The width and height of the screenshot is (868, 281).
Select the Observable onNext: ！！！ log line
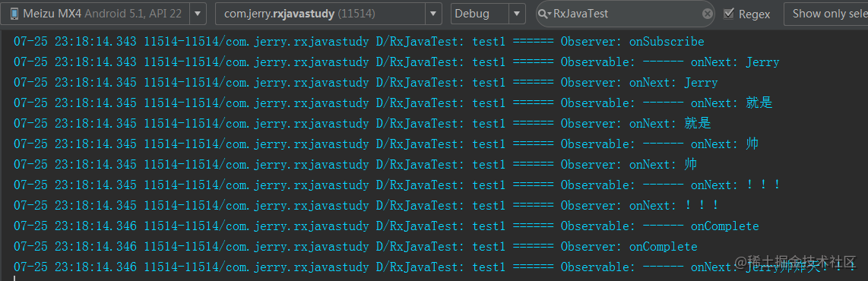pyautogui.click(x=398, y=185)
